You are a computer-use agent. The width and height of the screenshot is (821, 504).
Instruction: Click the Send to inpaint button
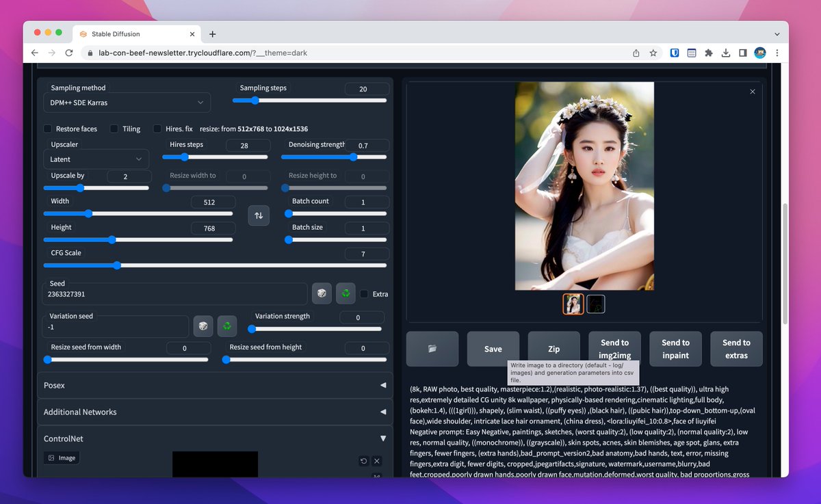point(675,349)
